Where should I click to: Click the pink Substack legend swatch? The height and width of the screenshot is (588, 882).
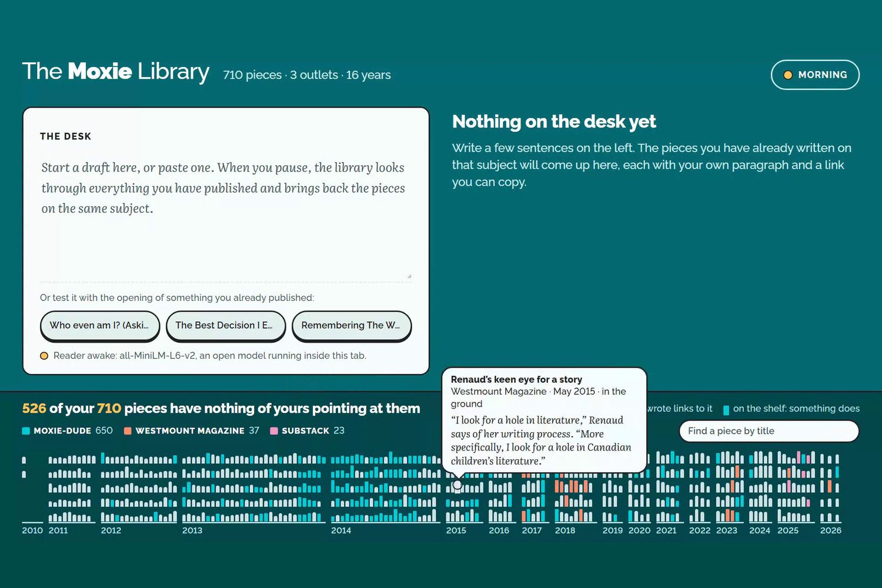[273, 431]
